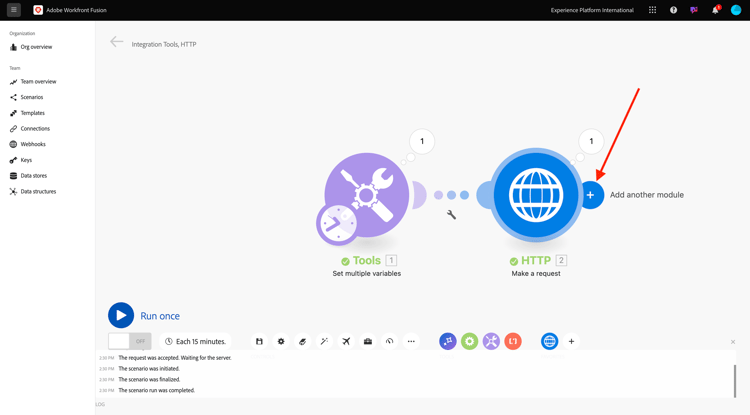Click log entry 'The scenario was initiated.'
This screenshot has width=750, height=415.
pyautogui.click(x=149, y=369)
